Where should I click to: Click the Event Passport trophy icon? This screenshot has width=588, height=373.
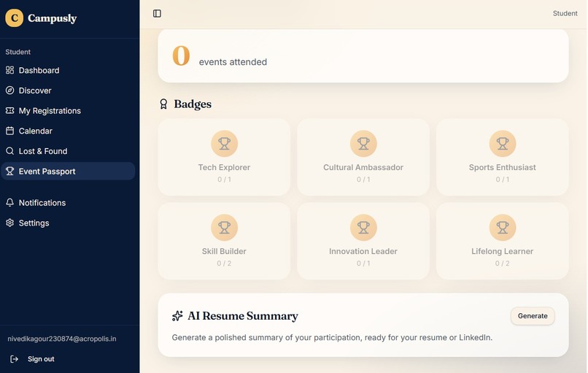click(9, 172)
